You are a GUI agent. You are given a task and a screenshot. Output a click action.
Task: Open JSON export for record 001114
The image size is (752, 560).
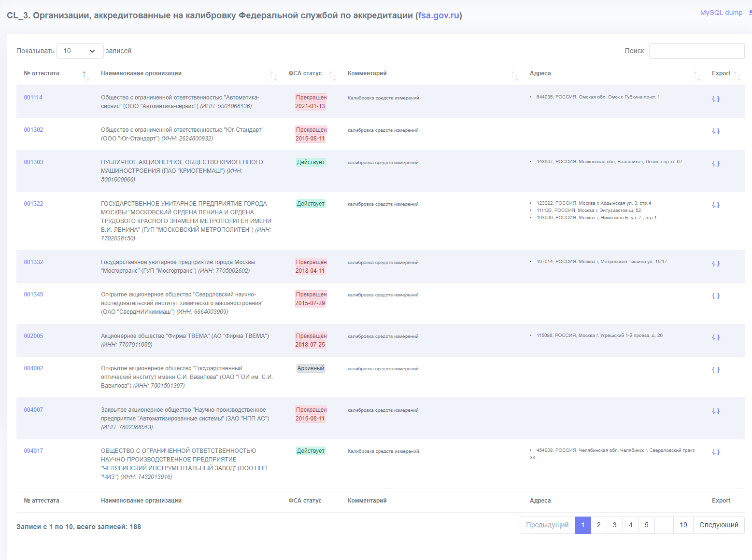[x=715, y=98]
